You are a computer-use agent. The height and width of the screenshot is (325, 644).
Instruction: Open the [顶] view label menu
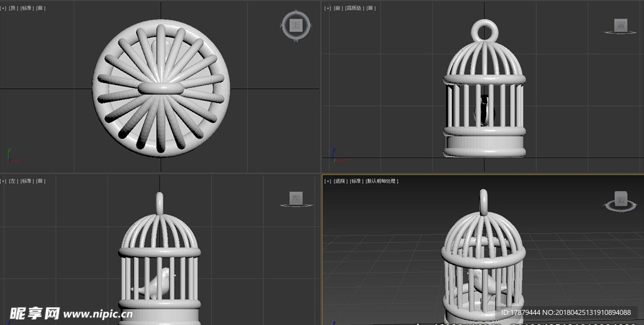[12, 8]
